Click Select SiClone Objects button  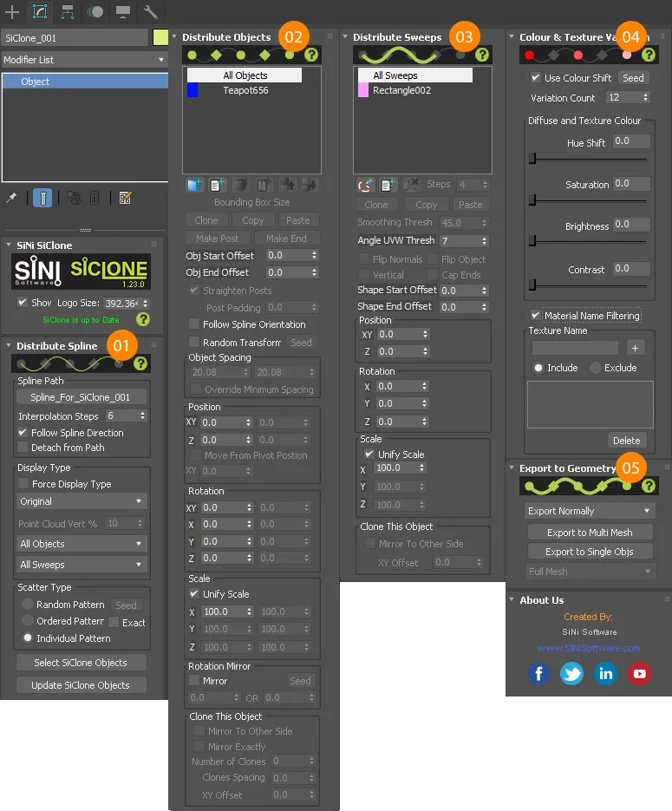coord(82,663)
